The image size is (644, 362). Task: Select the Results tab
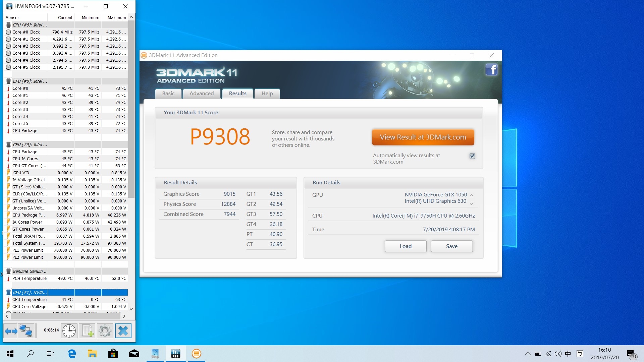click(237, 94)
